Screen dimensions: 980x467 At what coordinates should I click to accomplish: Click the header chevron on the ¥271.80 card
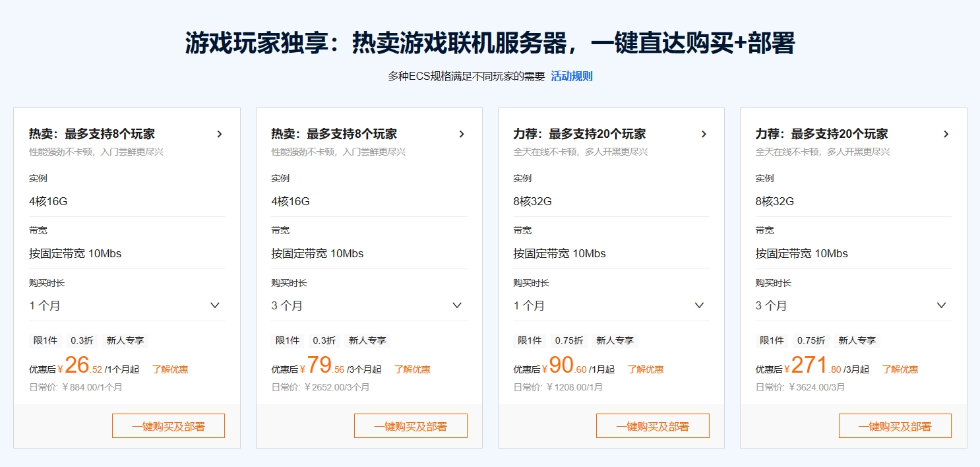946,134
